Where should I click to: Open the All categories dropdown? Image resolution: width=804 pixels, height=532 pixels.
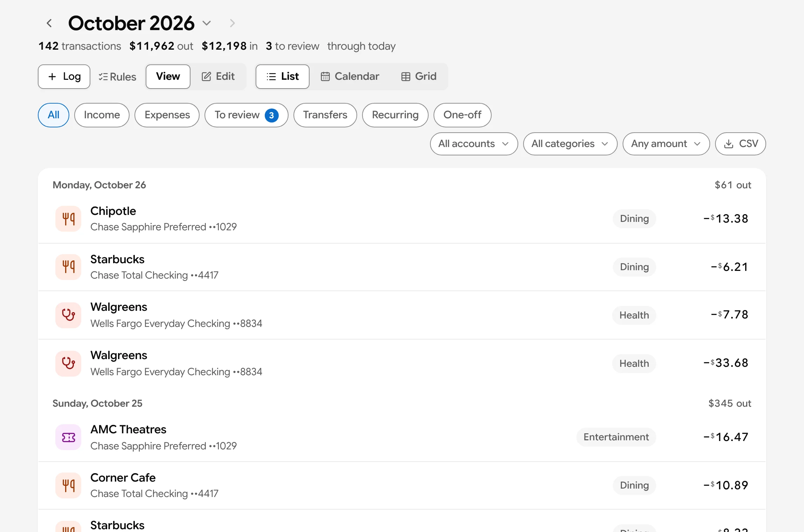570,144
